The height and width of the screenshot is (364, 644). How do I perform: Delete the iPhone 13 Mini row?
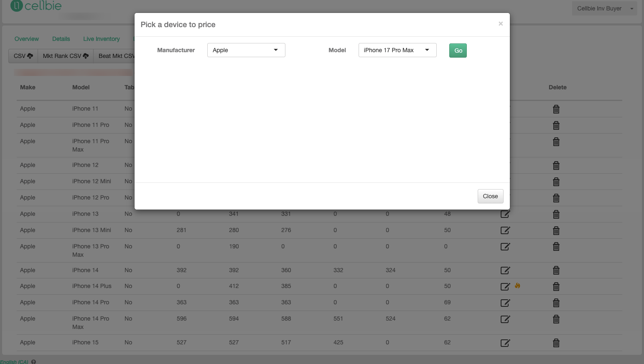pos(556,230)
